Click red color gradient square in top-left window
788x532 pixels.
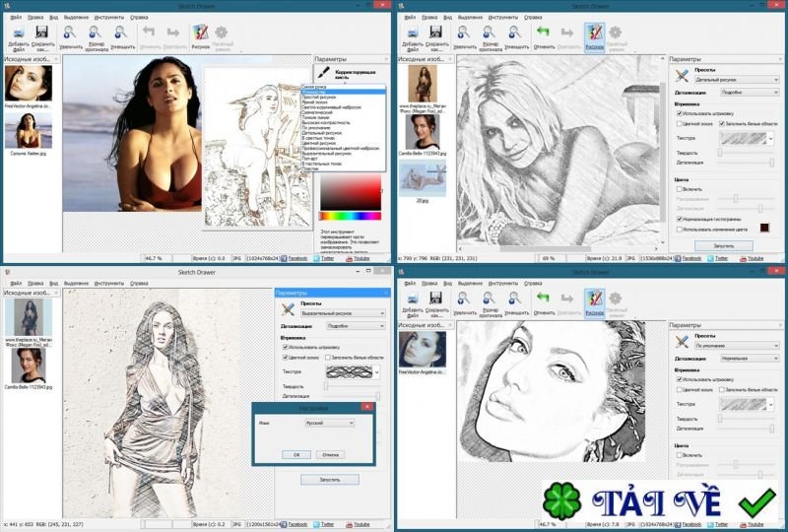351,191
